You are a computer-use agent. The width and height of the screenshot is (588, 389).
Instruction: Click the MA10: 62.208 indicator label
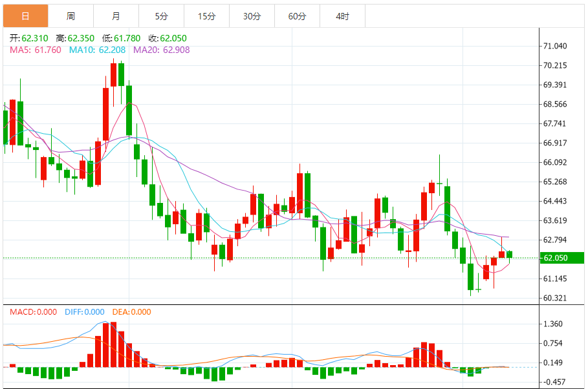97,50
